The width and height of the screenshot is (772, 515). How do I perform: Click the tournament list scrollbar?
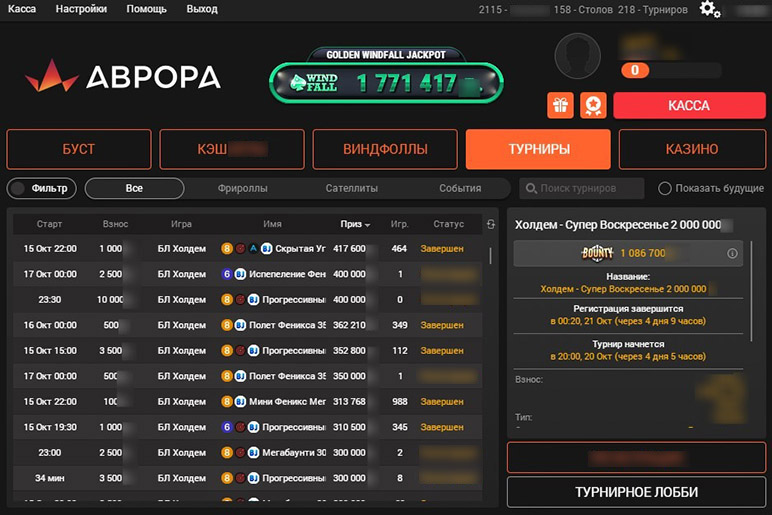point(490,256)
